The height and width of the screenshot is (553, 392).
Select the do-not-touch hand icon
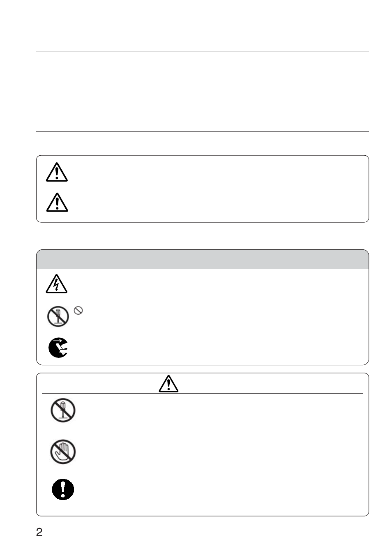(x=63, y=452)
